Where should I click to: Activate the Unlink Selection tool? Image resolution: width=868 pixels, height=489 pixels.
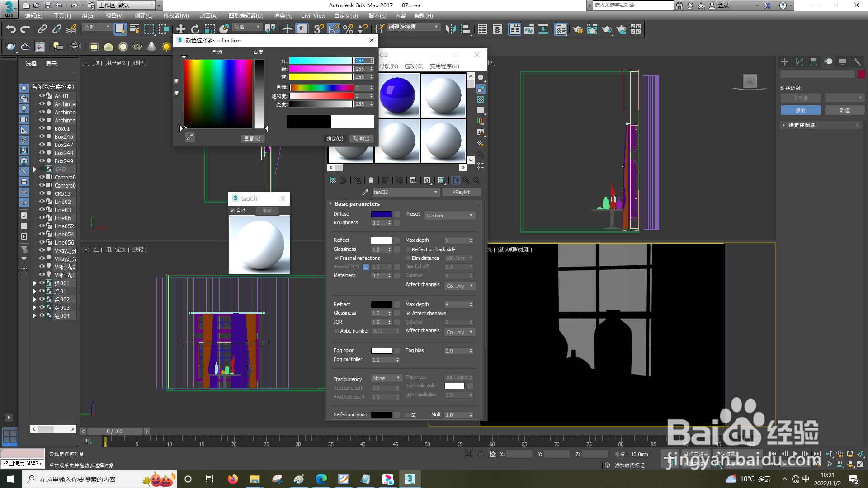coord(57,29)
